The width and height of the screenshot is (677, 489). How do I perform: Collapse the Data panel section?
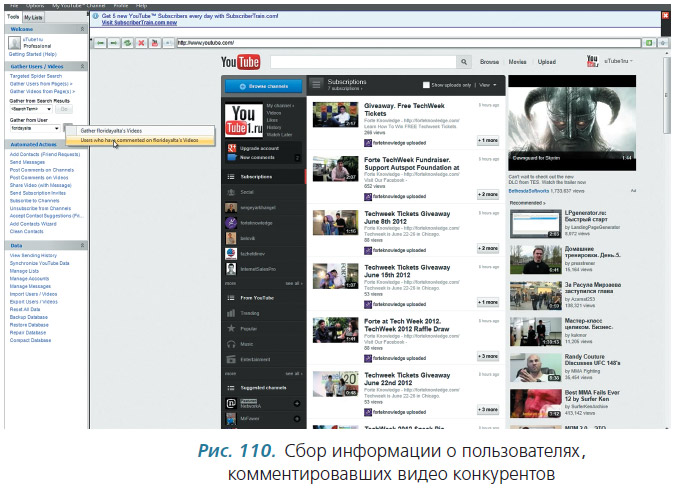82,245
